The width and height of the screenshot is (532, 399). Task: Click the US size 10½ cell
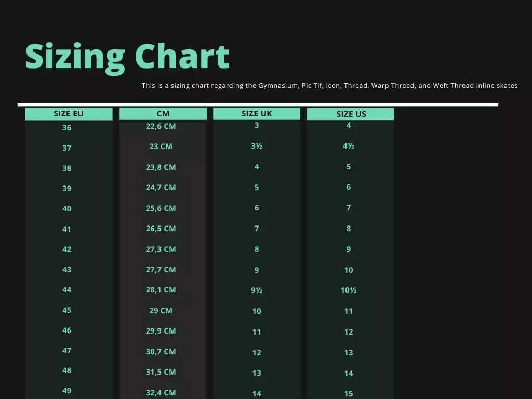click(x=349, y=291)
